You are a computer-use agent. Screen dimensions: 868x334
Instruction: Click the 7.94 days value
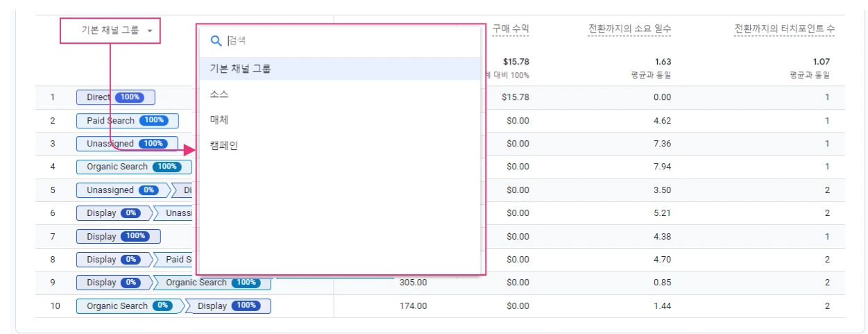[662, 167]
